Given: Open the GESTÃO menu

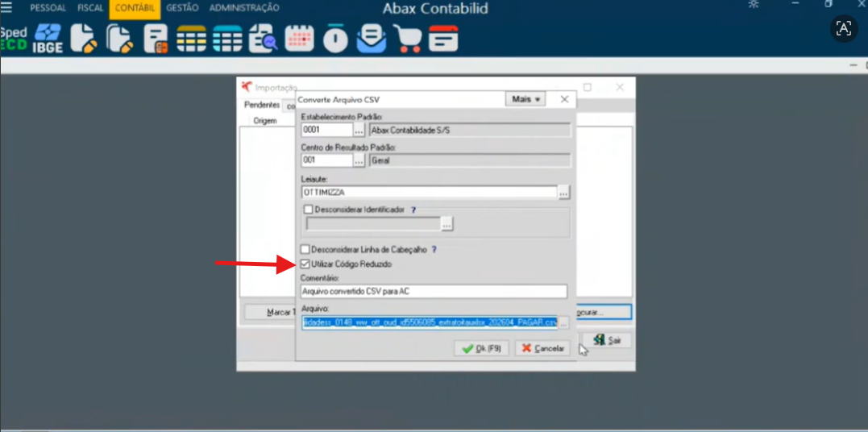Looking at the screenshot, I should 182,8.
